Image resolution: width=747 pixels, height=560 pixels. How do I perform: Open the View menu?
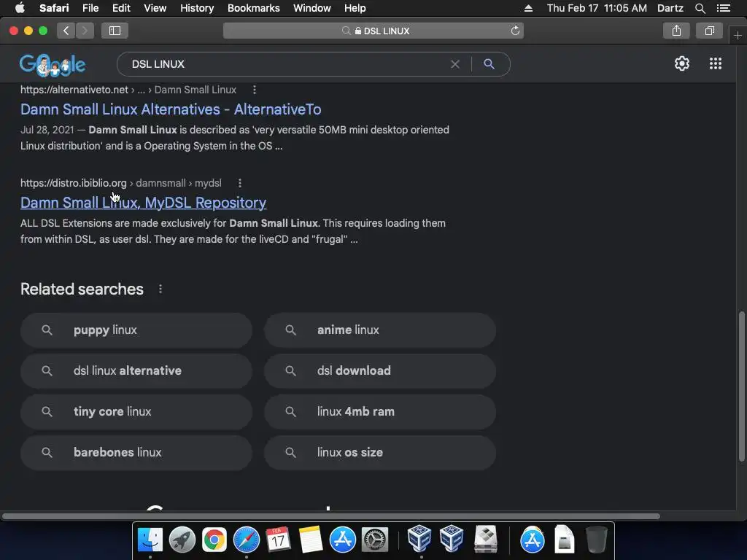(155, 8)
